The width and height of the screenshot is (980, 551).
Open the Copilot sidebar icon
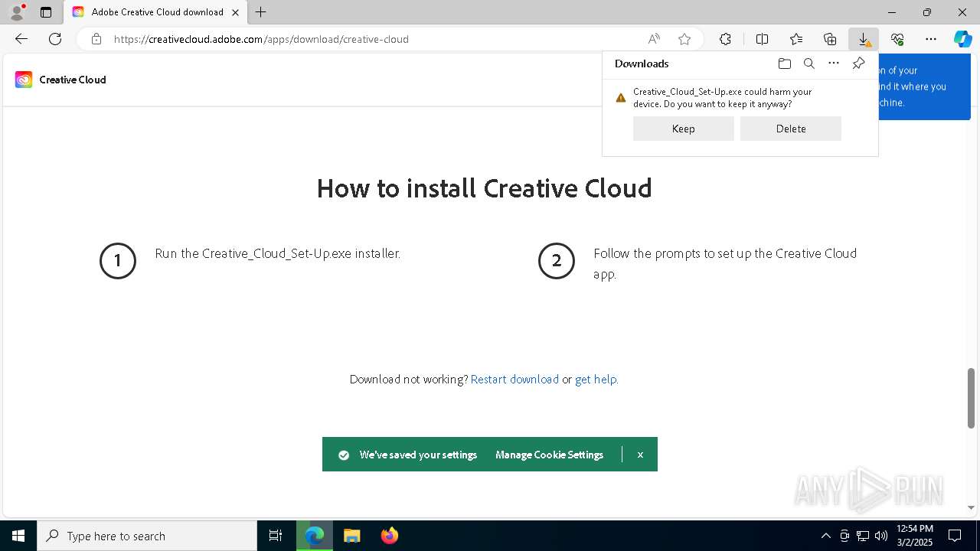(962, 39)
